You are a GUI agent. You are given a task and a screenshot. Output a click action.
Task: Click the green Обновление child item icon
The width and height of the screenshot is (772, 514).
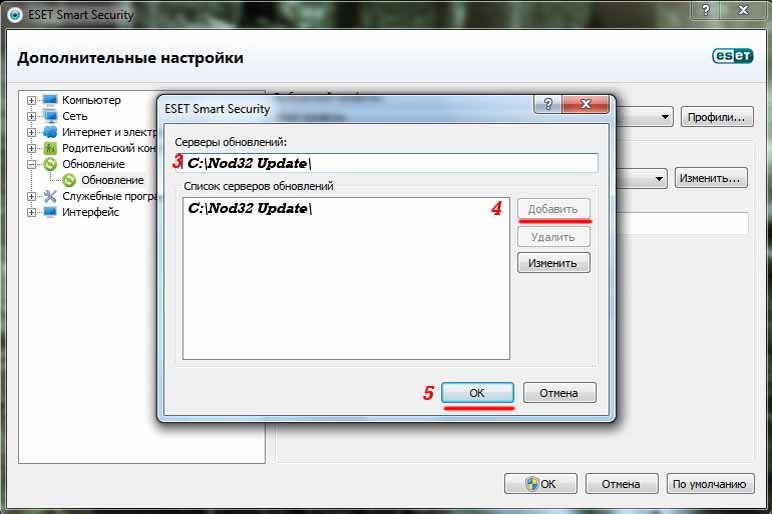69,180
